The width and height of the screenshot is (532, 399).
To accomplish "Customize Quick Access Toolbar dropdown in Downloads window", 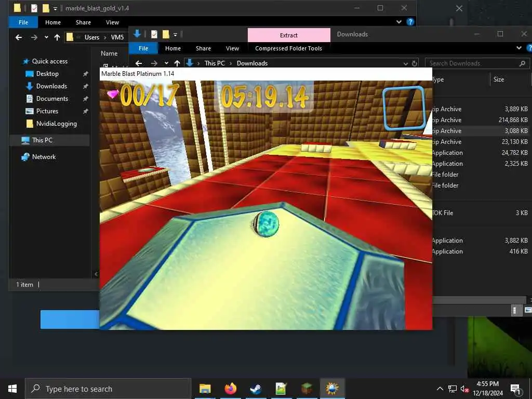I will click(x=176, y=35).
